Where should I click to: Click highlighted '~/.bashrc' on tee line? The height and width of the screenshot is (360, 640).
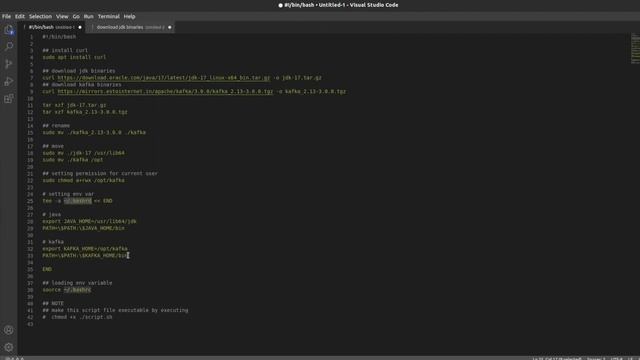coord(78,201)
